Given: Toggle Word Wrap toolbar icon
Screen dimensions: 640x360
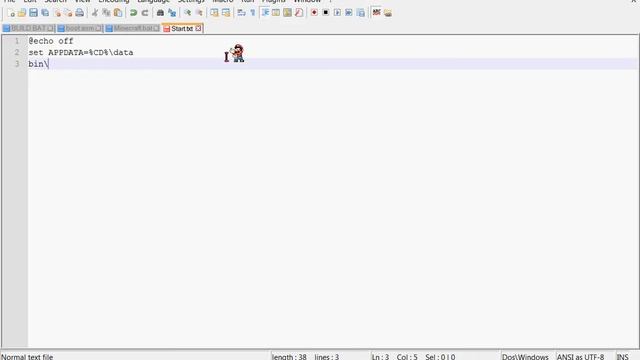Looking at the screenshot, I should click(x=241, y=13).
